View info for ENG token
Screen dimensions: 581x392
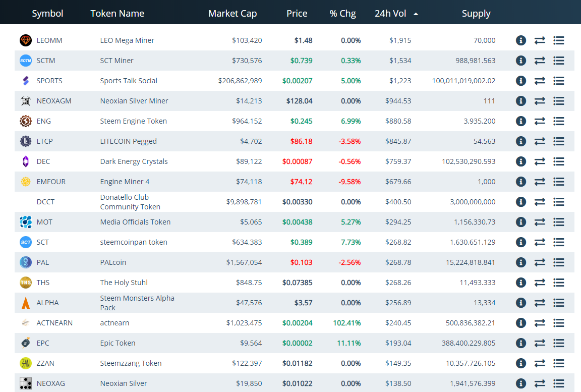pyautogui.click(x=520, y=121)
